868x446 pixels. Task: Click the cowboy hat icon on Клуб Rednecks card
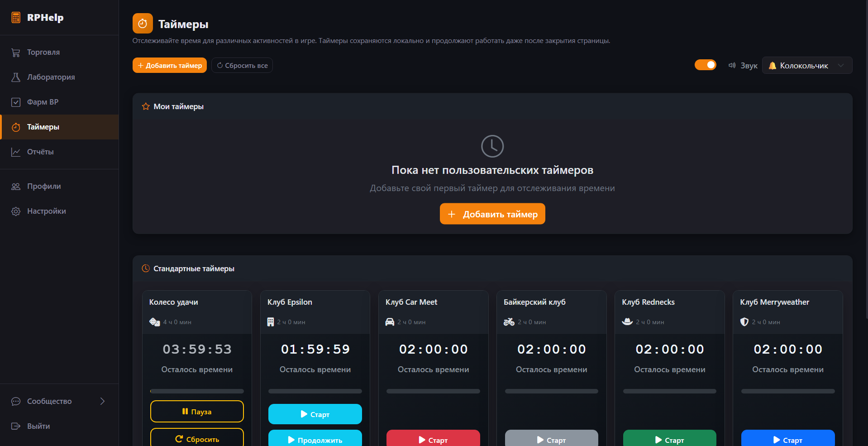pos(627,321)
